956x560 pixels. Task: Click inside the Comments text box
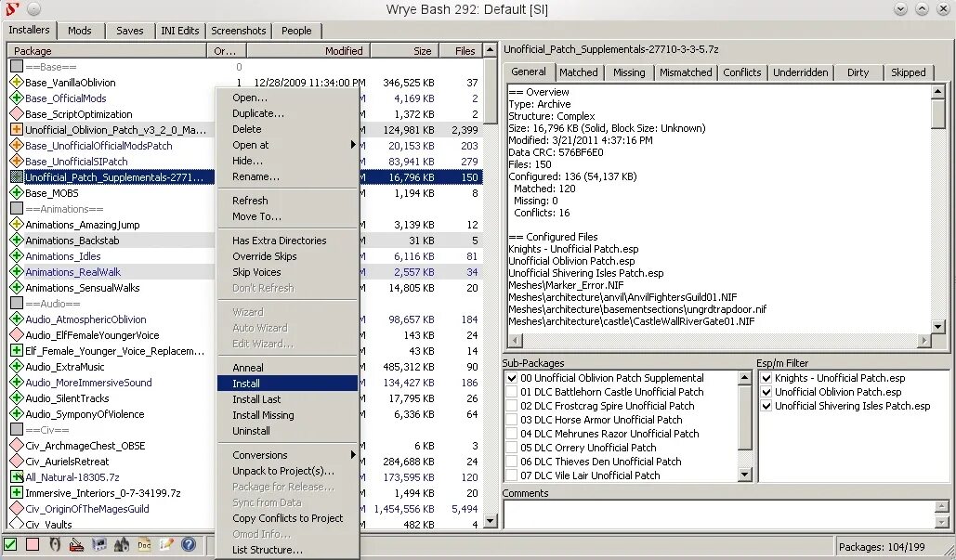(719, 514)
